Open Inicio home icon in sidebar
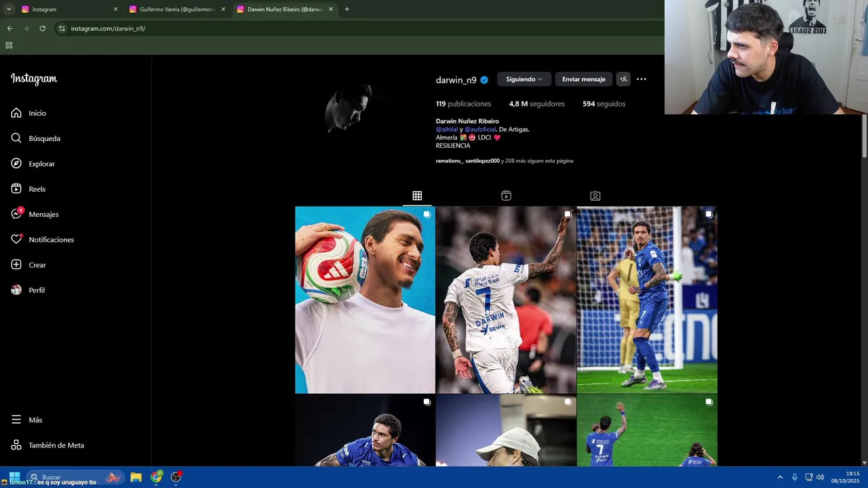868x488 pixels. (x=16, y=113)
